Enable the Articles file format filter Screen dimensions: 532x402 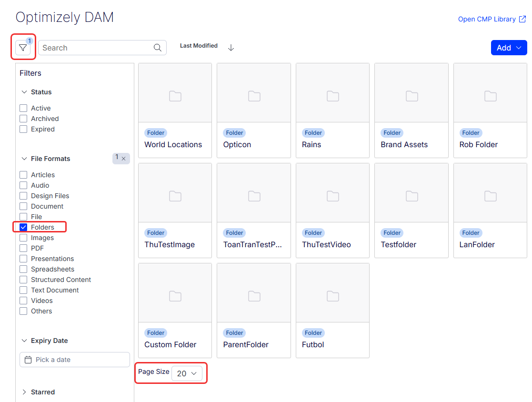click(23, 175)
